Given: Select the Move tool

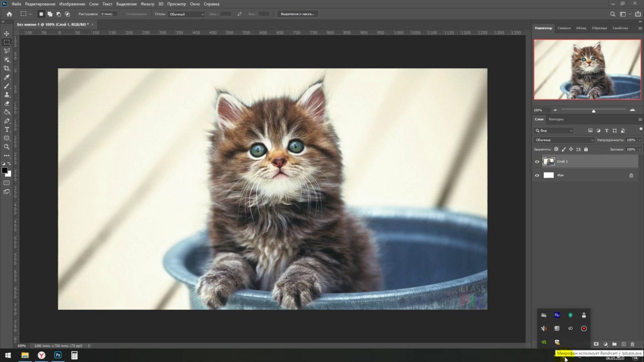Looking at the screenshot, I should coord(7,34).
